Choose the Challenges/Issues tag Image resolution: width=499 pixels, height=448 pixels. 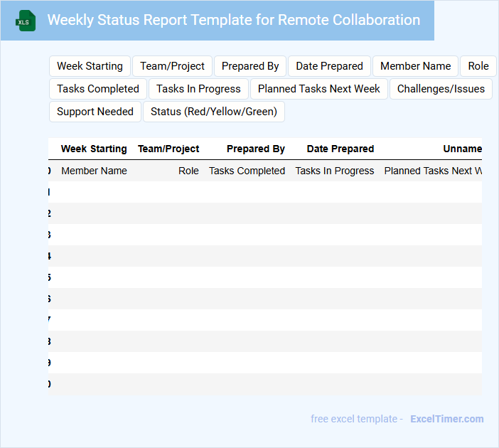tap(441, 89)
